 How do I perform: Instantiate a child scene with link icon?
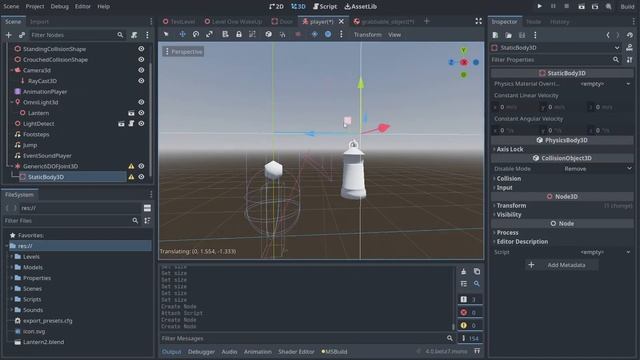[22, 35]
